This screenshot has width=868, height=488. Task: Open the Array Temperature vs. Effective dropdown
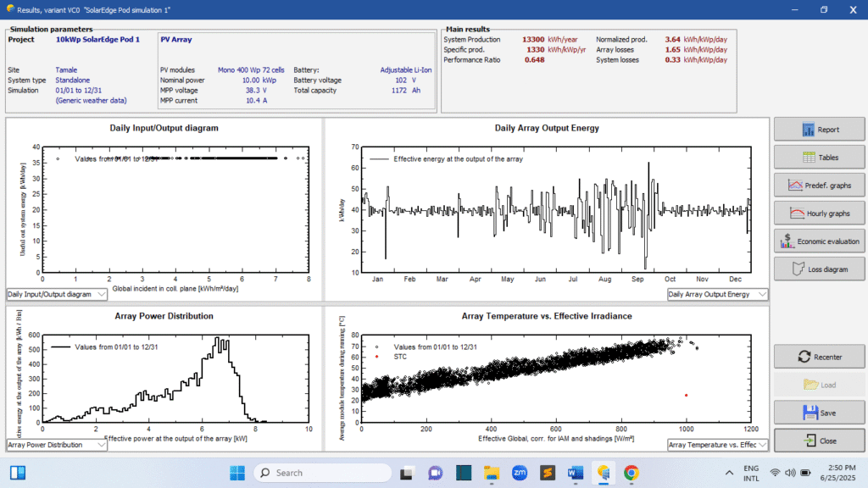pyautogui.click(x=717, y=444)
